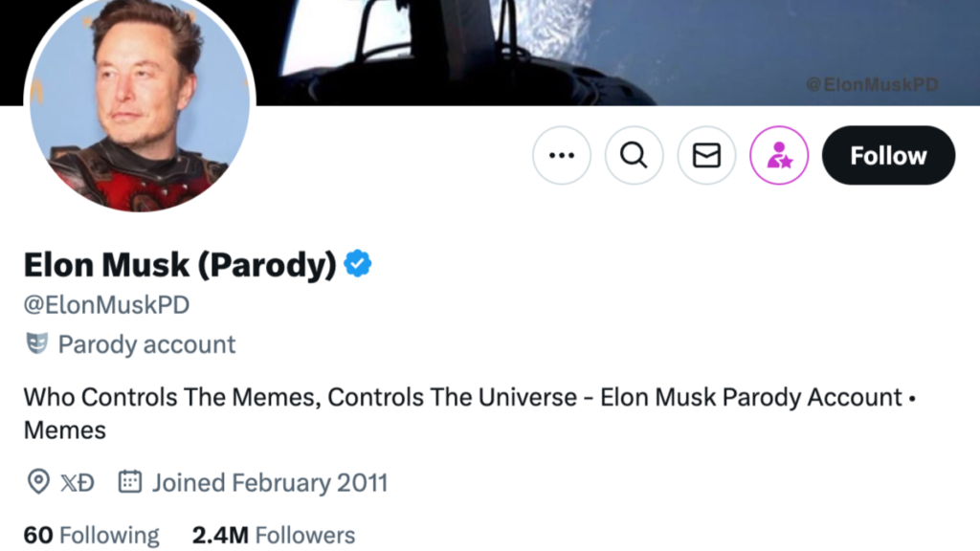Click the magnifying glass search icon

click(634, 155)
